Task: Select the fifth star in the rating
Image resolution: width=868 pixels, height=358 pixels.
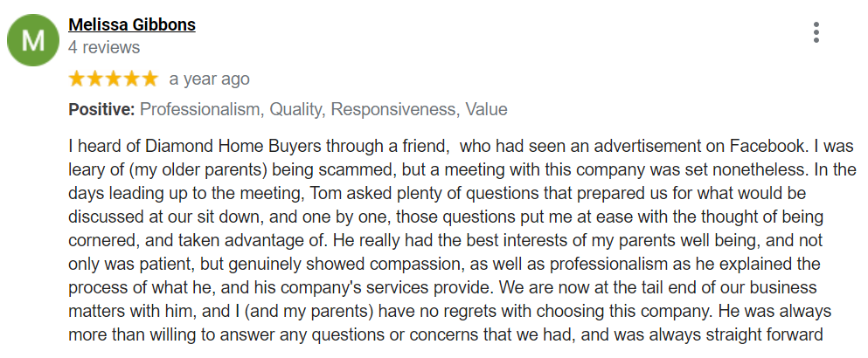Action: [x=149, y=79]
